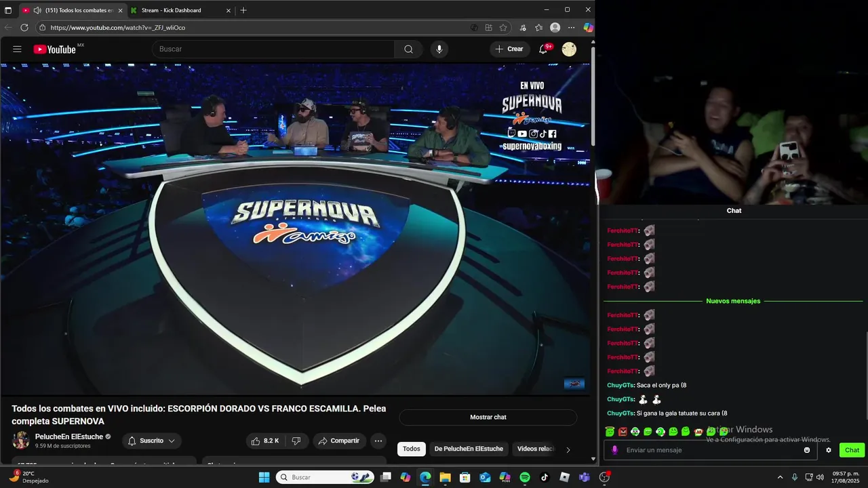Open chat settings gear icon

click(828, 450)
